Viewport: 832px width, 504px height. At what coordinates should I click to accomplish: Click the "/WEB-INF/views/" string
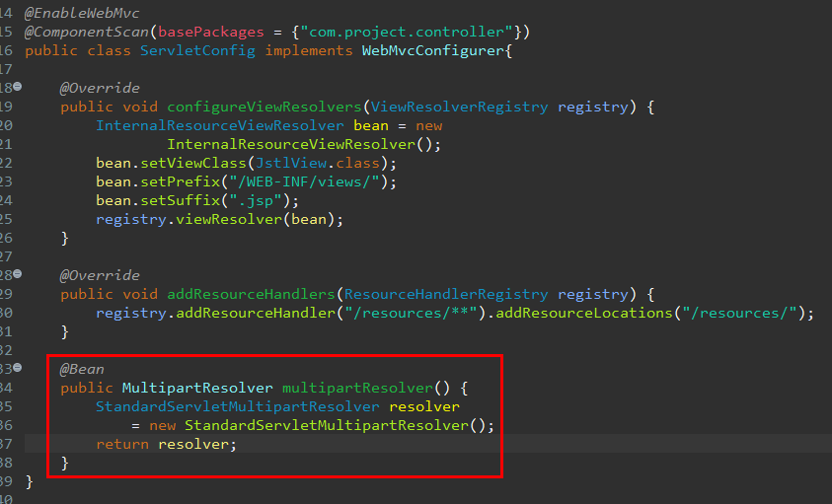tap(305, 181)
